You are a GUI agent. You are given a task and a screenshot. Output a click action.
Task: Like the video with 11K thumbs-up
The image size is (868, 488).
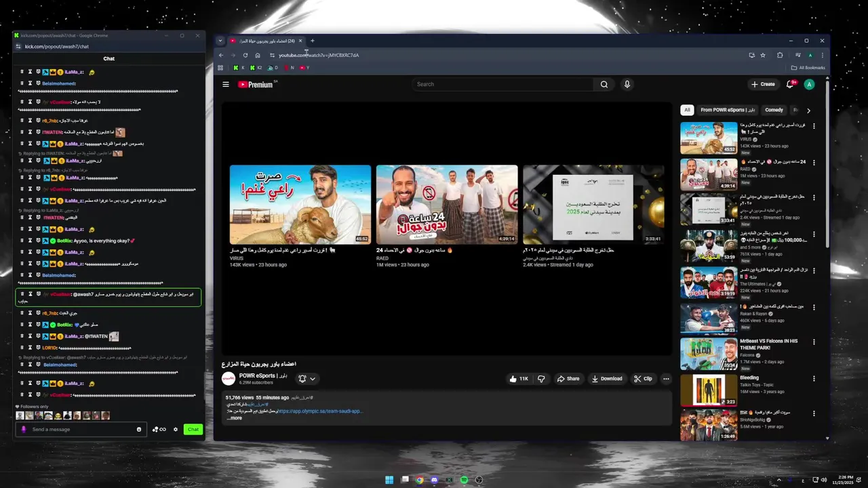[x=518, y=379]
